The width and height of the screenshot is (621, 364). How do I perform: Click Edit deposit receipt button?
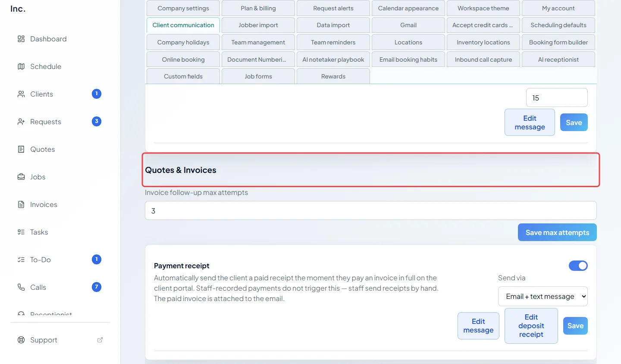[x=531, y=326]
